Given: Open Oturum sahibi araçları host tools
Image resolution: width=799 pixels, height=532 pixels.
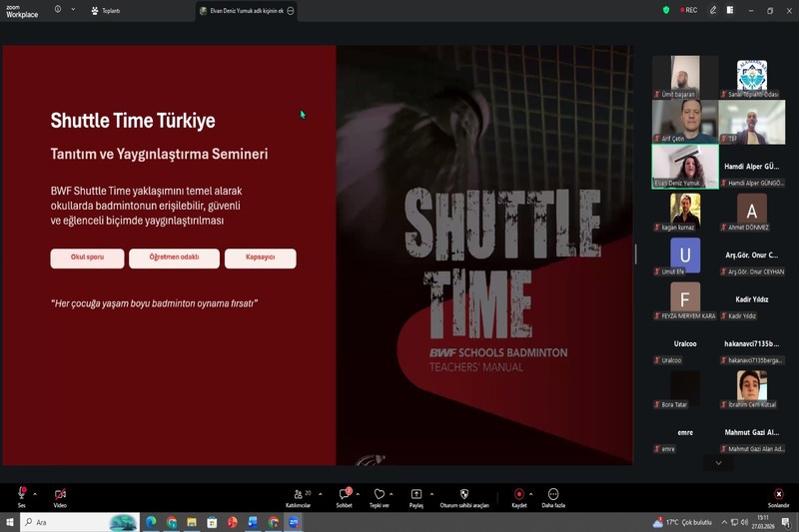Looking at the screenshot, I should tap(464, 495).
